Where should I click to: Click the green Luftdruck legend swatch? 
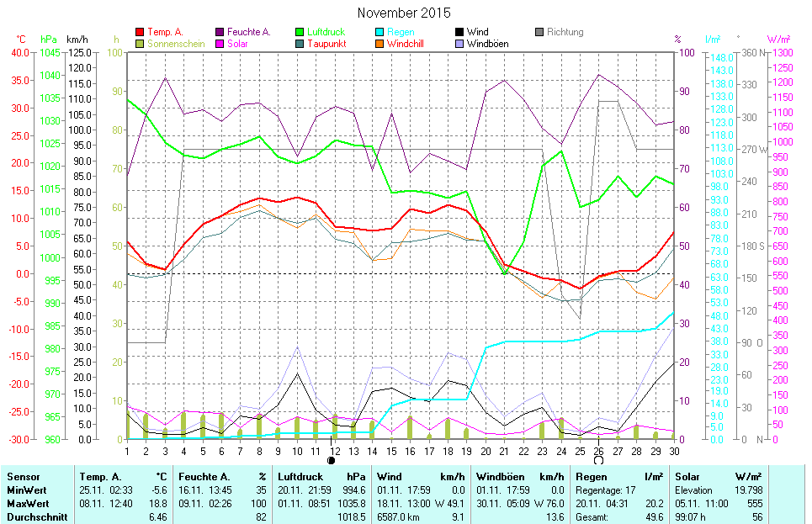tap(300, 32)
